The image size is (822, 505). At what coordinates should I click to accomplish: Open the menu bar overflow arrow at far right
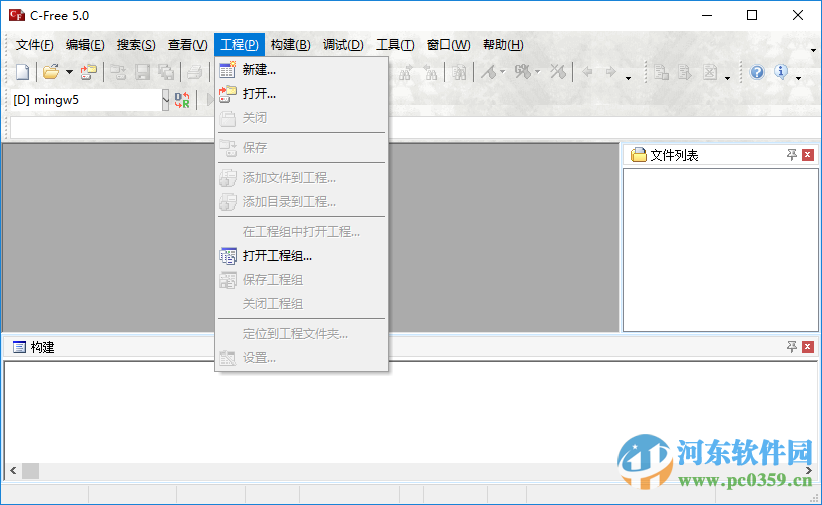click(x=813, y=50)
